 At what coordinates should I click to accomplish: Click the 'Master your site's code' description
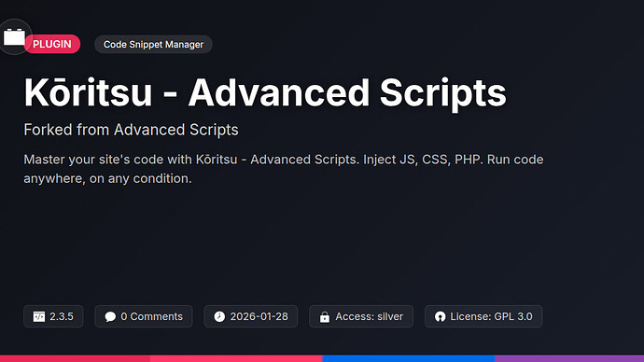click(x=284, y=169)
